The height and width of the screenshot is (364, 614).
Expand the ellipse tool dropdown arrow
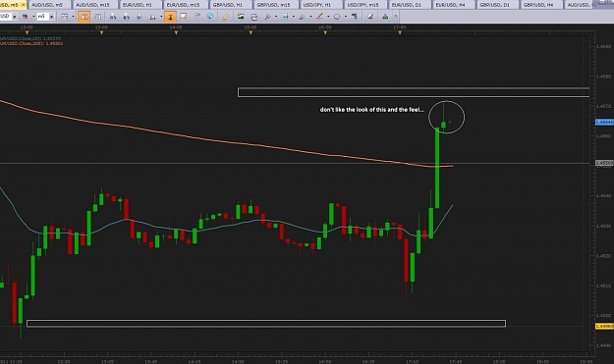pyautogui.click(x=346, y=17)
